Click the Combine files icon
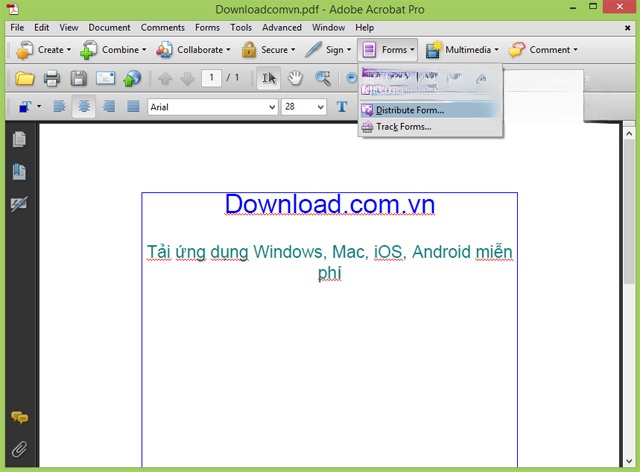The image size is (640, 472). click(89, 50)
